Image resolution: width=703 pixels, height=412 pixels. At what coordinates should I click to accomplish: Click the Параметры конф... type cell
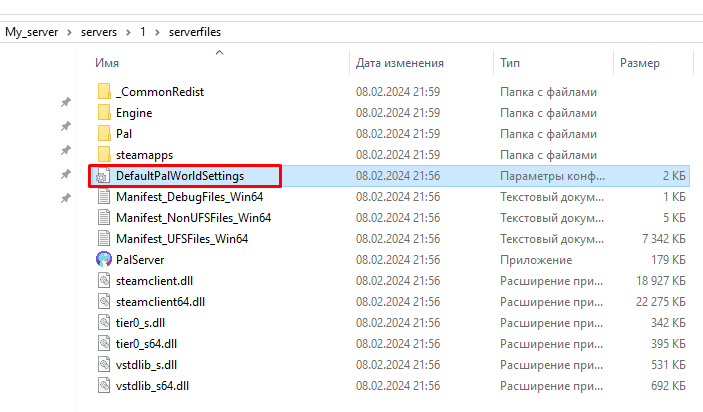552,176
